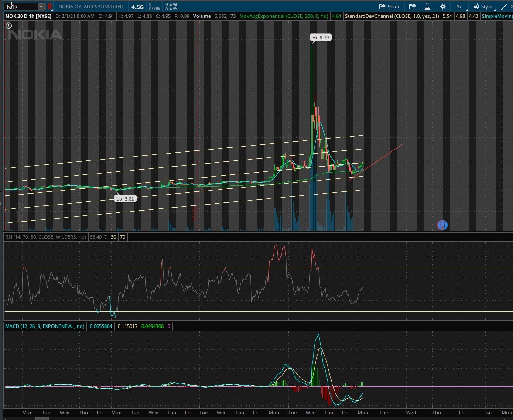This screenshot has height=420, width=513.
Task: Click the red trendline drawing on the chart
Action: click(x=375, y=162)
